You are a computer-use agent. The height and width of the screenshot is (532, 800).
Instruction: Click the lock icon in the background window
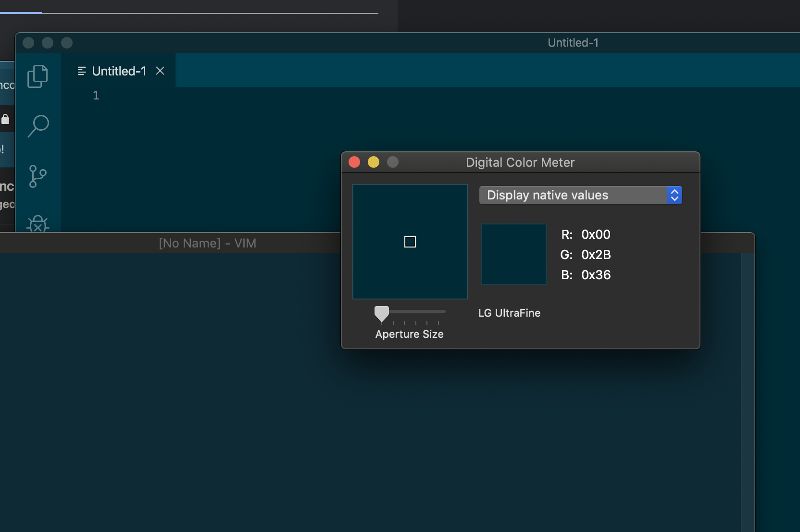(x=5, y=119)
